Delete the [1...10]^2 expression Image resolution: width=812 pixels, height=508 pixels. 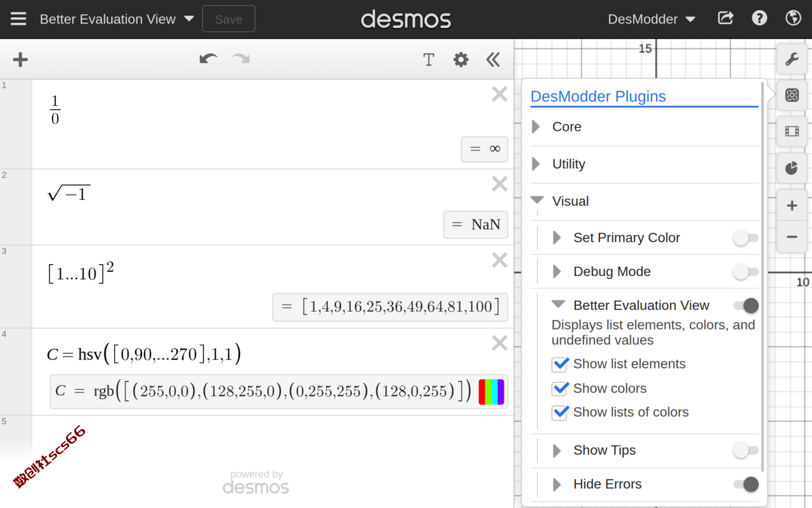coord(499,260)
